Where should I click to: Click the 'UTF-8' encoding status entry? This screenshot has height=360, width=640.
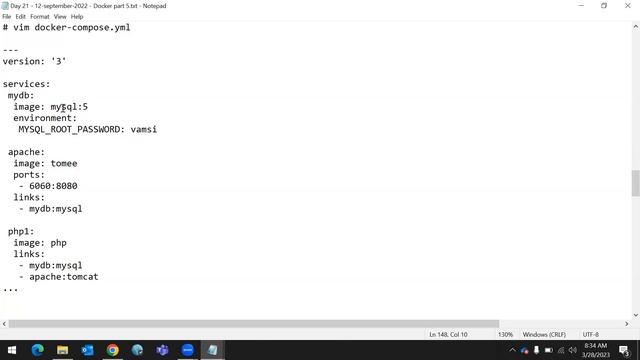tap(591, 334)
